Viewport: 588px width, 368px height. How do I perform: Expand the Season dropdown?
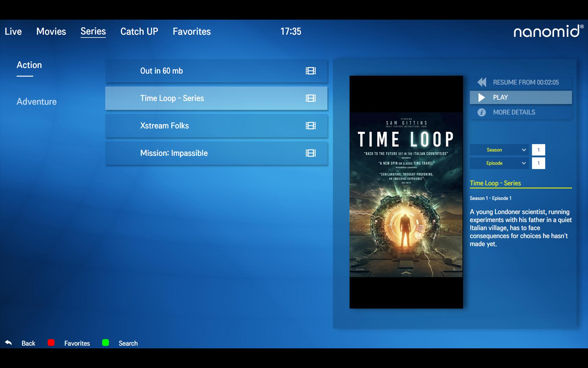tap(499, 150)
